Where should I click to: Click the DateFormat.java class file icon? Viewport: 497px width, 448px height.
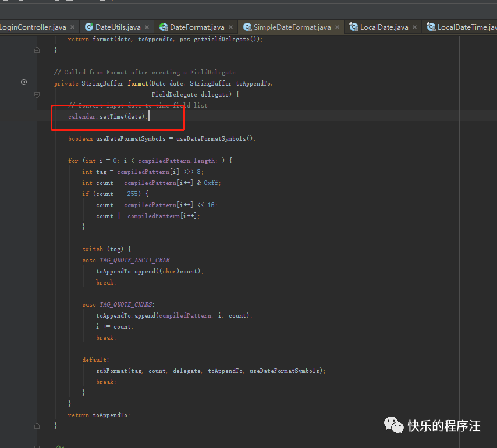point(164,27)
